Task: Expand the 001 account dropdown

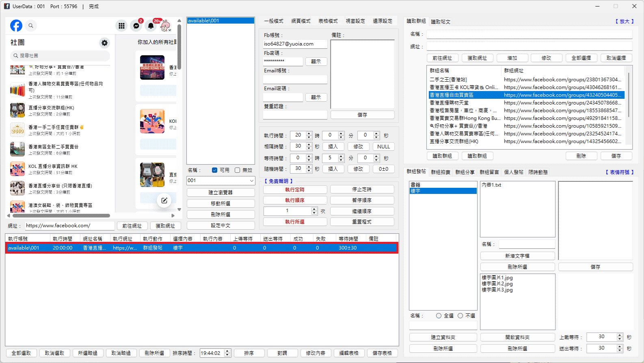Action: point(251,180)
